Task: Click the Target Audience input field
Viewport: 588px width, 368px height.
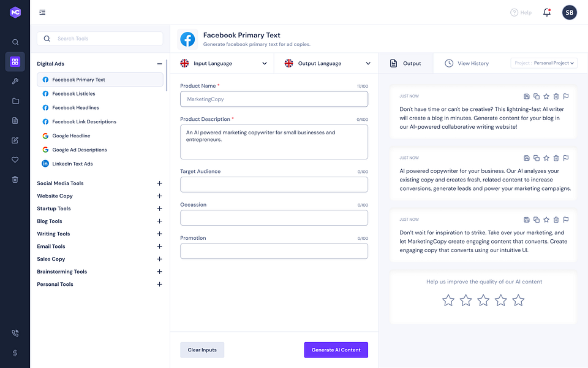Action: point(274,185)
